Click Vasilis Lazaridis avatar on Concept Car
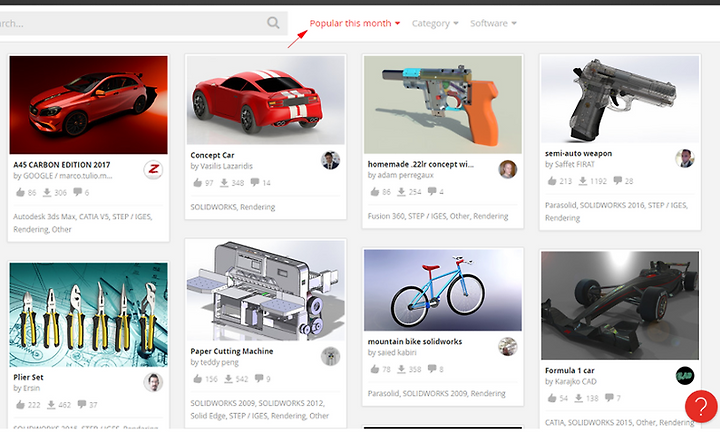The width and height of the screenshot is (720, 432). pyautogui.click(x=330, y=161)
